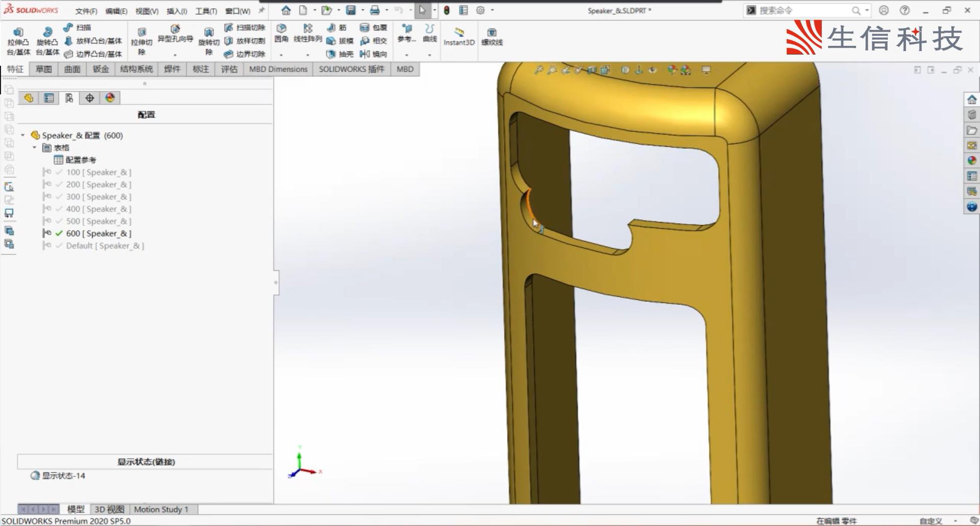Open the DimXpertManager crosshair tab icon
Image resolution: width=980 pixels, height=526 pixels.
[x=90, y=98]
